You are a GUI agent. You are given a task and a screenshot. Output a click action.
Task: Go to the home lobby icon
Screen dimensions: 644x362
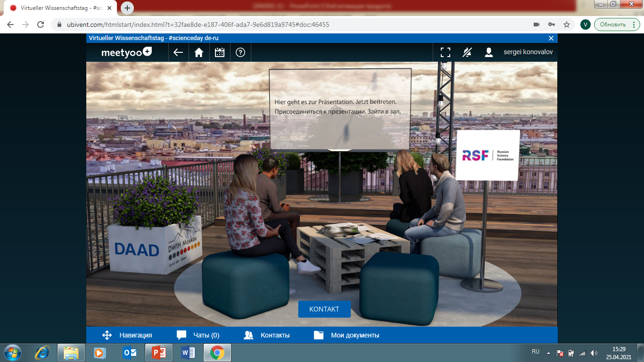point(199,52)
